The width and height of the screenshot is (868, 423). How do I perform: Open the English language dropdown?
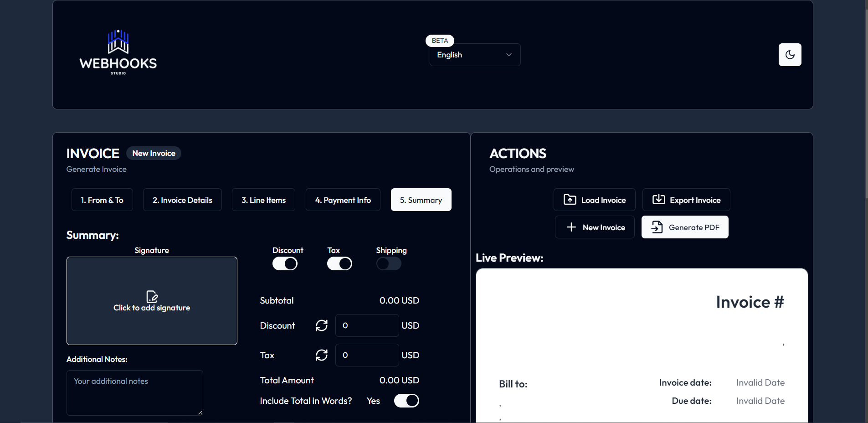point(475,55)
